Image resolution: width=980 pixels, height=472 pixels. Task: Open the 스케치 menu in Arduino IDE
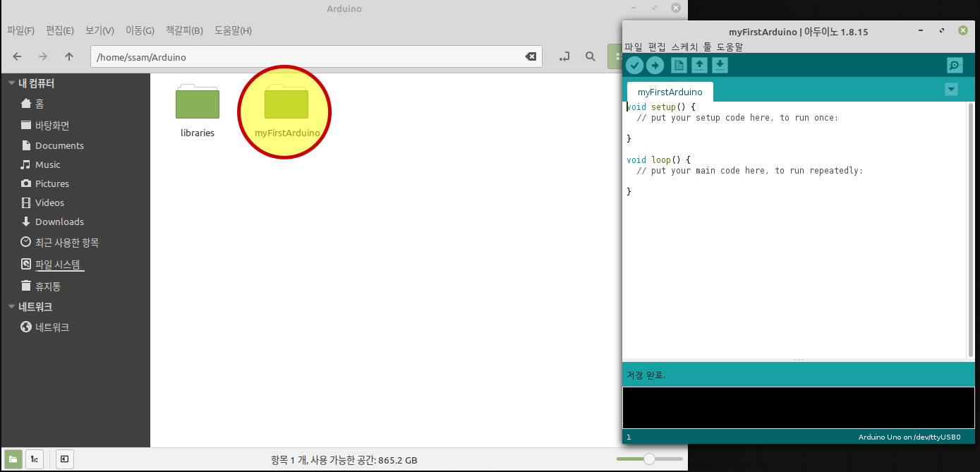pyautogui.click(x=684, y=47)
